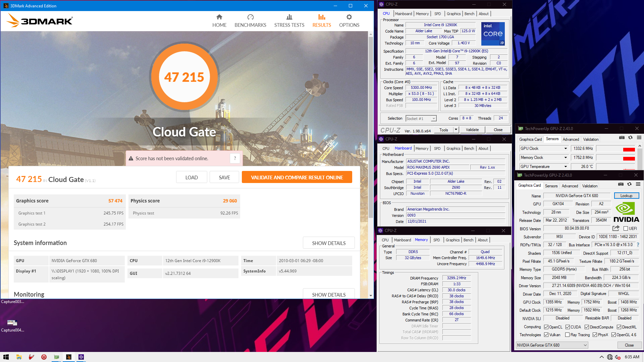The width and height of the screenshot is (644, 362).
Task: Show hidden system tray icons
Action: 602,357
